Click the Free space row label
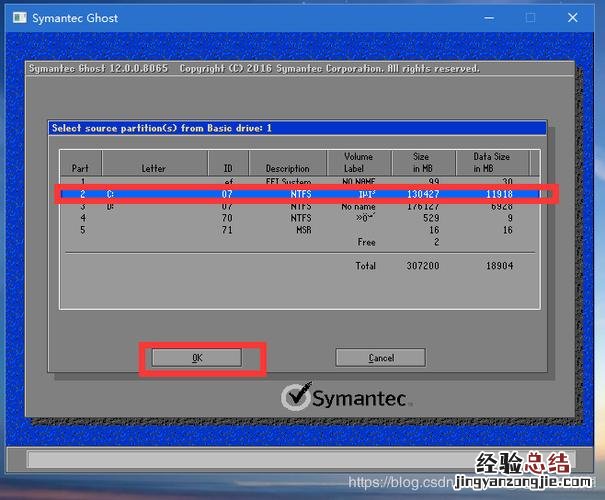Image resolution: width=605 pixels, height=500 pixels. pyautogui.click(x=366, y=242)
